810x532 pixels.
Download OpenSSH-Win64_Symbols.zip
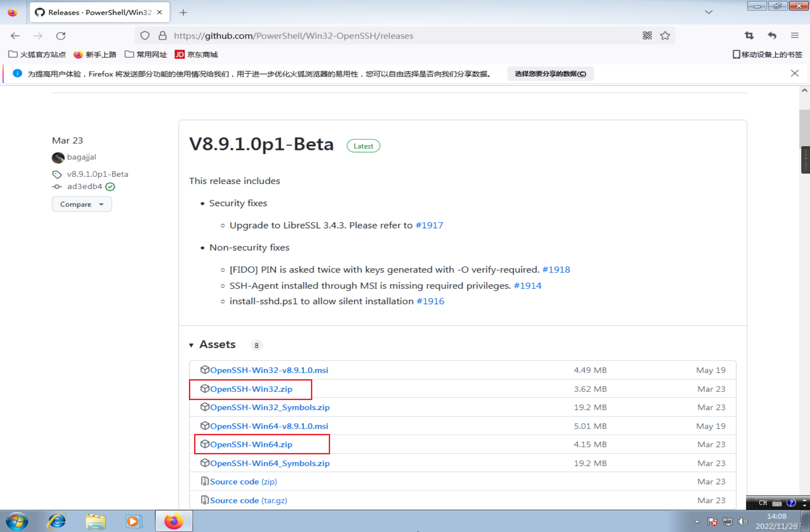[x=270, y=463]
